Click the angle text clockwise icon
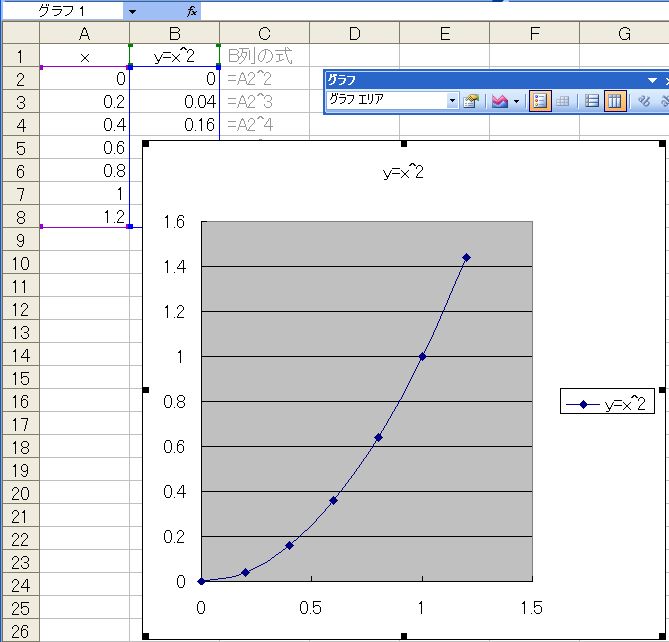Screen dimensions: 669x642 tap(645, 101)
